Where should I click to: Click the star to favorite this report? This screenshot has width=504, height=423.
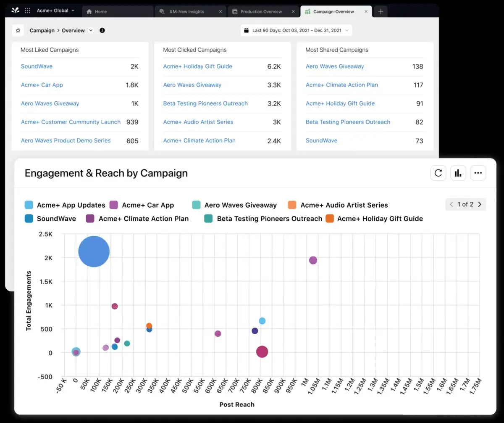coord(18,30)
